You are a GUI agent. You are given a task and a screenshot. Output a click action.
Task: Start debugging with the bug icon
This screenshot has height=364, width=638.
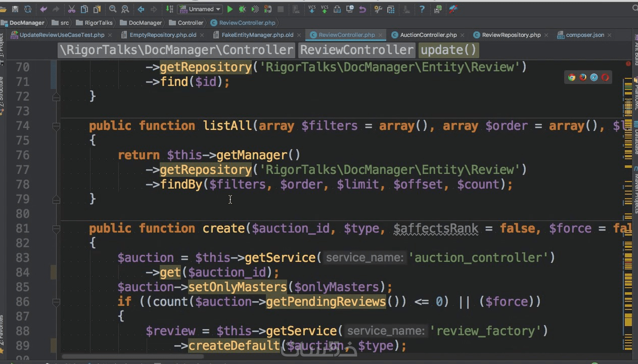point(242,9)
